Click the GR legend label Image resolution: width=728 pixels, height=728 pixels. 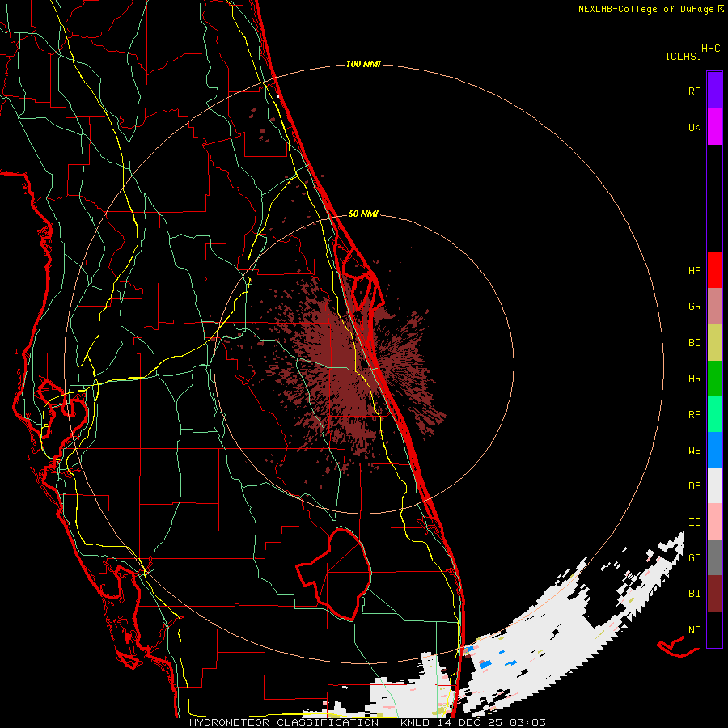(694, 307)
